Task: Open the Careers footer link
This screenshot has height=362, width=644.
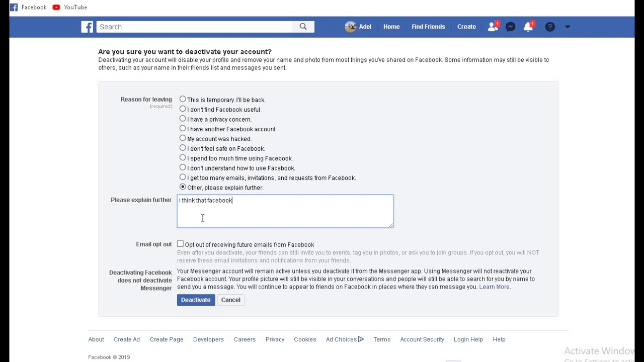Action: (245, 339)
